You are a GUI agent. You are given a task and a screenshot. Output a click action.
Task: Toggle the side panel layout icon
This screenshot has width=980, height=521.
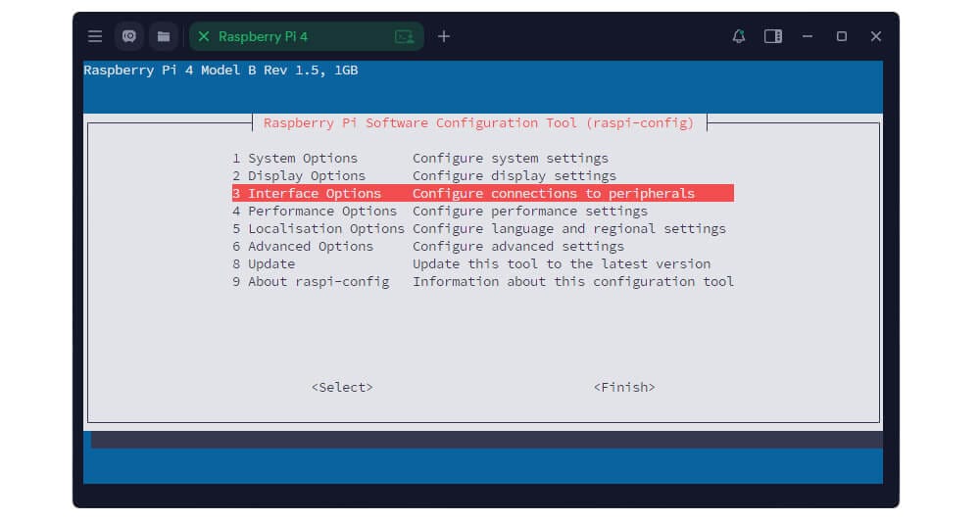[773, 36]
